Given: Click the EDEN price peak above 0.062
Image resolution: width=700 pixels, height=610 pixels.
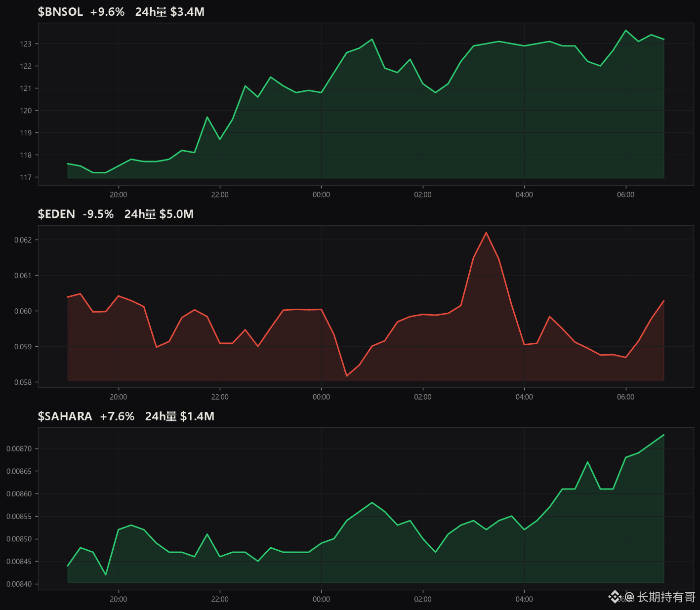Looking at the screenshot, I should [486, 233].
